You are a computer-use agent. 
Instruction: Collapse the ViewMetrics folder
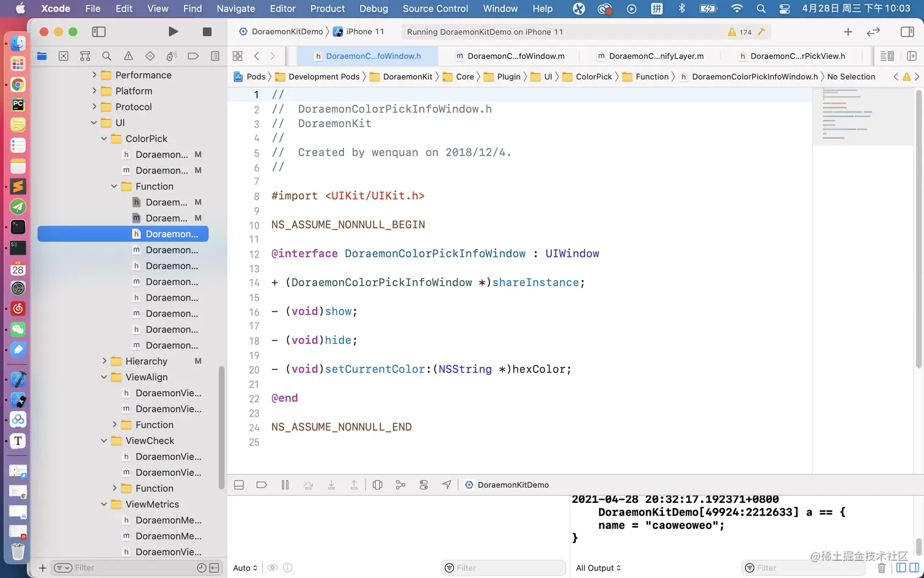click(x=104, y=504)
